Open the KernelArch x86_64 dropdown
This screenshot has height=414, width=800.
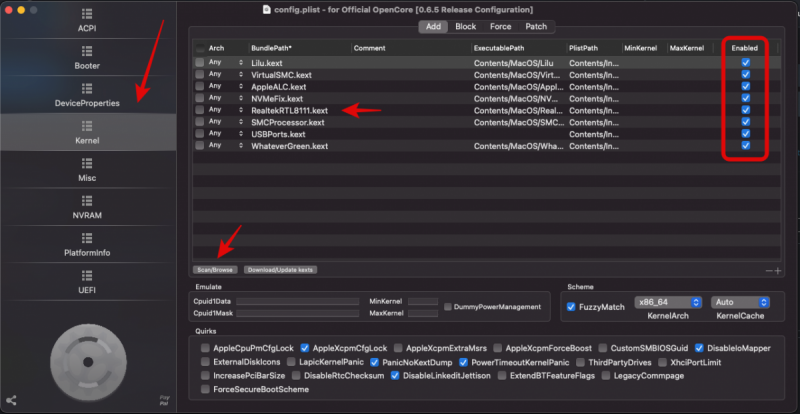[667, 302]
